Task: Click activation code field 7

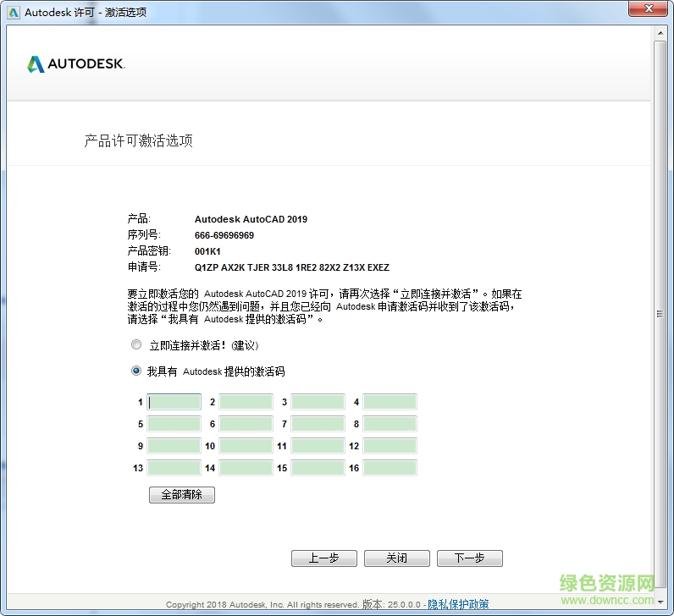Action: click(318, 424)
